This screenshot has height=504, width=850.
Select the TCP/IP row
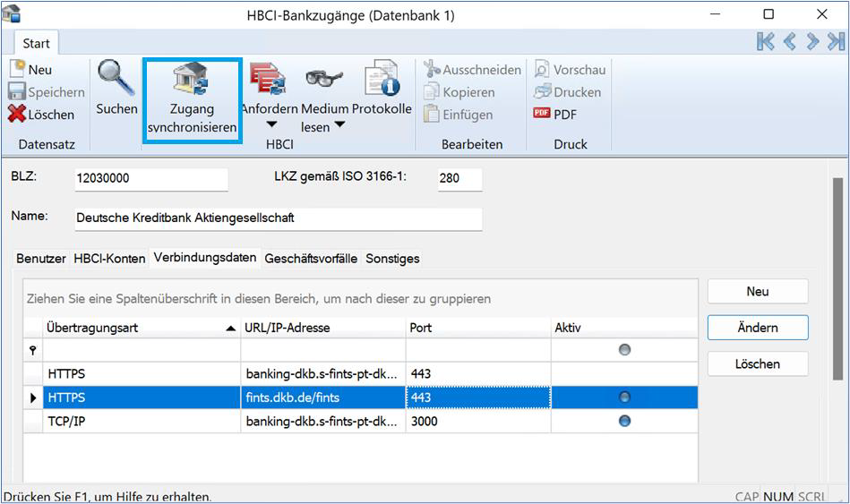[x=360, y=421]
